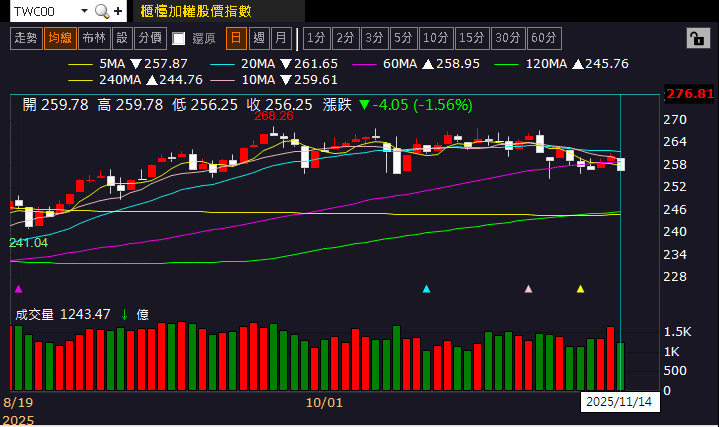
Task: Click the TWC00 symbol input field
Action: pos(45,11)
